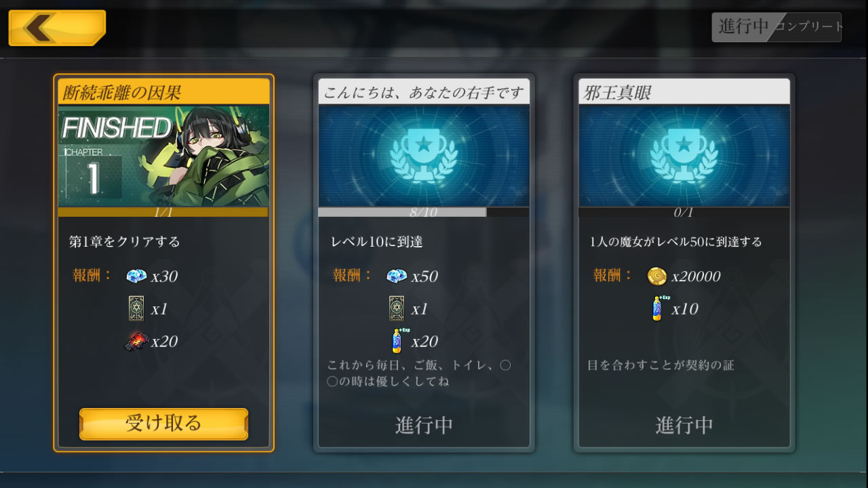
Task: Click the 8/10 progress bar
Action: coord(424,212)
